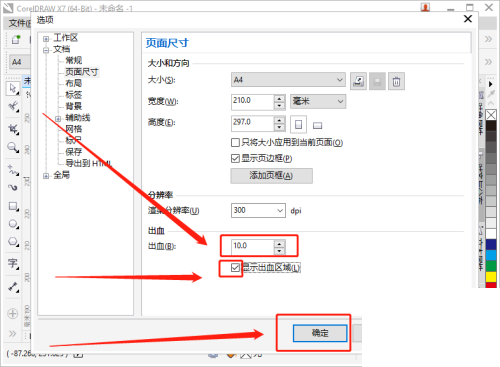Click the quick customize plus button in toolbox
This screenshot has height=367, width=500.
point(13,314)
